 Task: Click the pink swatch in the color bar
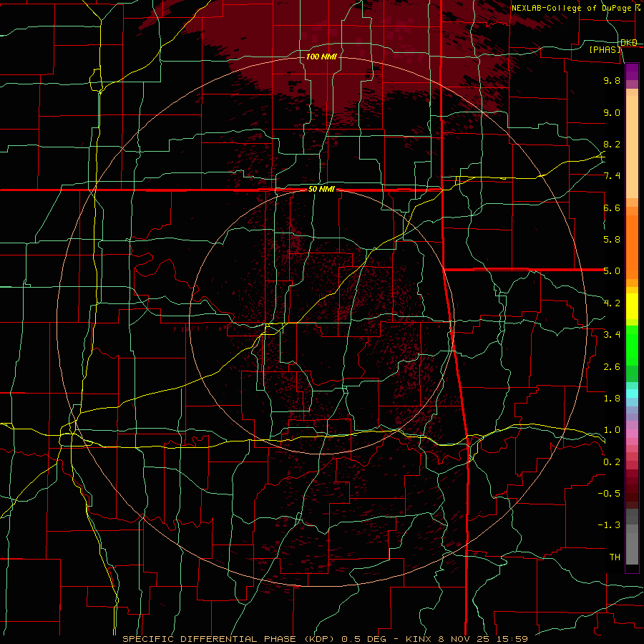coord(632,434)
